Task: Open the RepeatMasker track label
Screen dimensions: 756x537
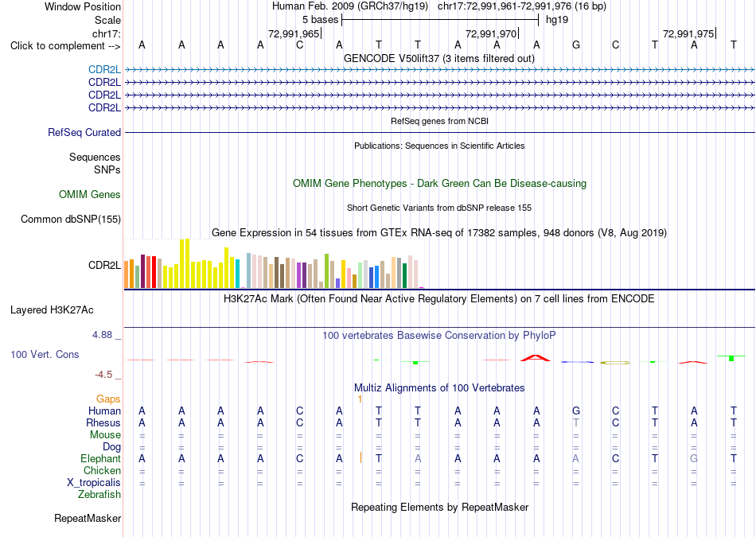Action: tap(88, 519)
